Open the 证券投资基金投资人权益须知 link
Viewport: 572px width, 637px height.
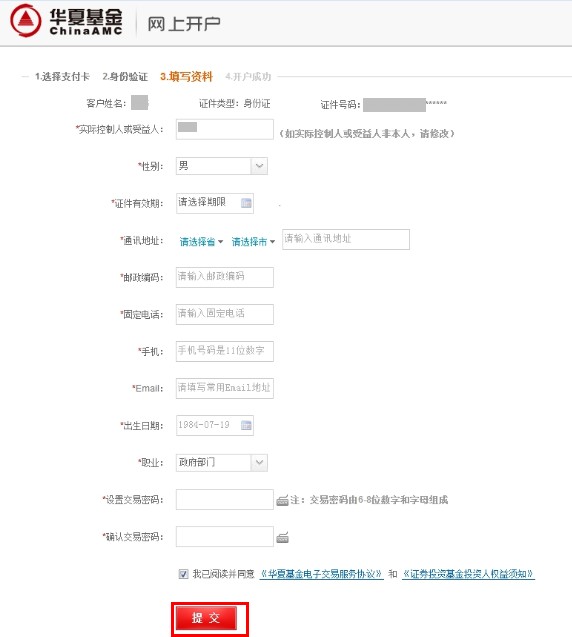pyautogui.click(x=468, y=574)
